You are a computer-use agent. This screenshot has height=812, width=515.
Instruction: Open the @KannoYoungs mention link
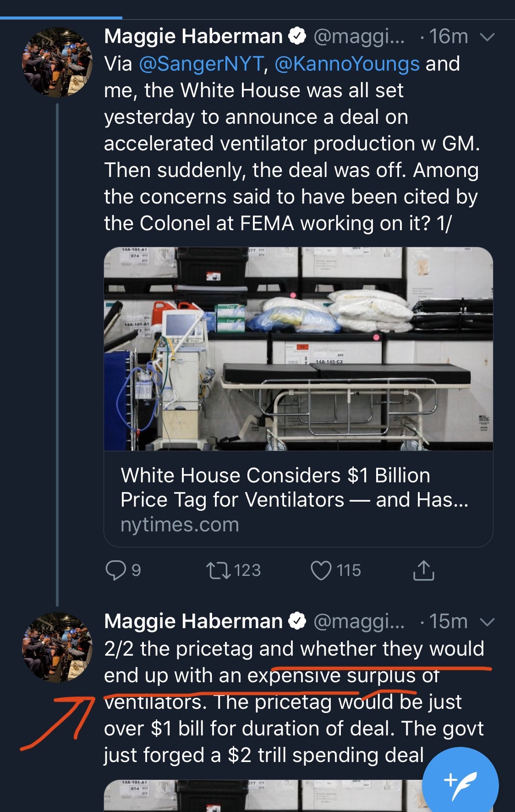[x=347, y=64]
